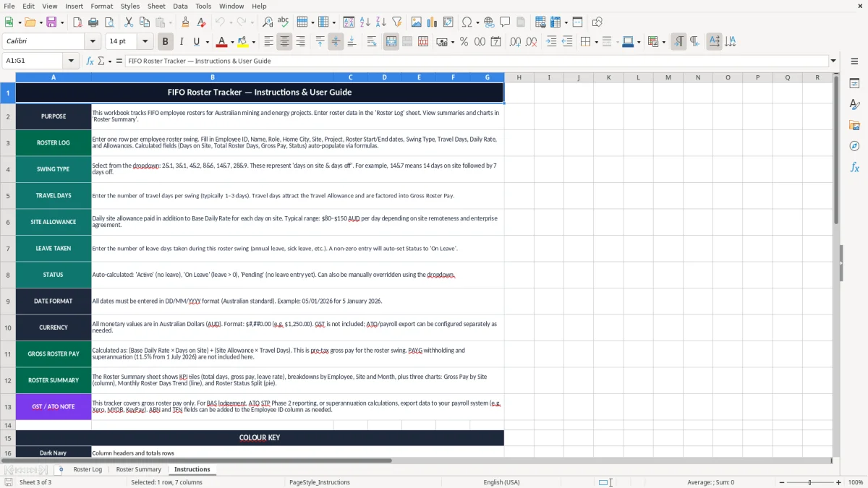Open background color dropdown arrow
The height and width of the screenshot is (488, 868).
(253, 42)
